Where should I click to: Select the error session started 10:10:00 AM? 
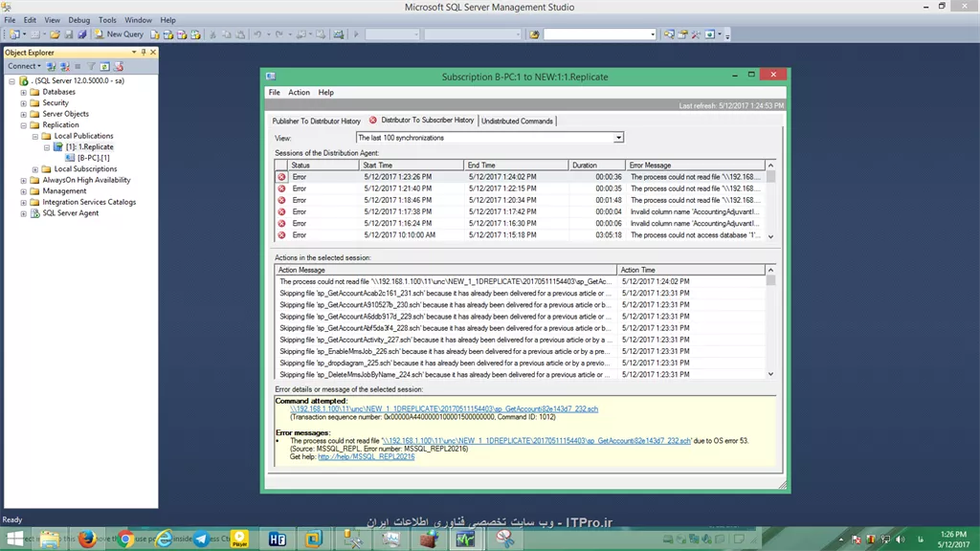click(520, 235)
